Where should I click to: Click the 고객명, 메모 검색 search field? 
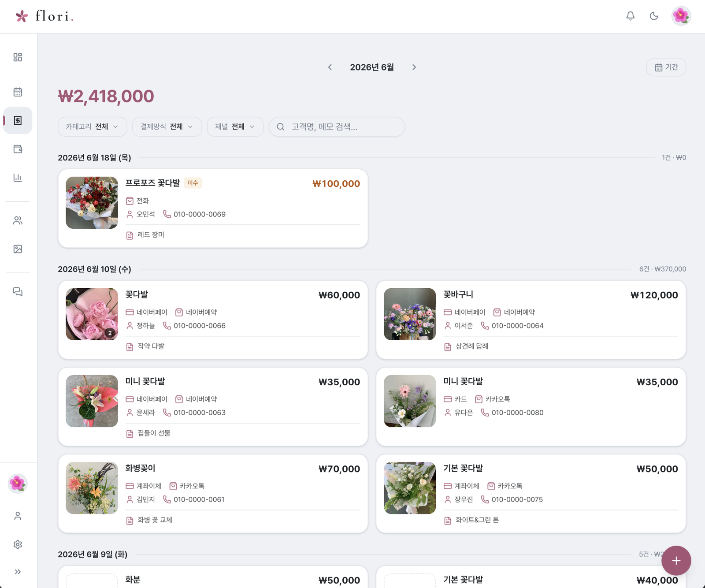point(337,127)
